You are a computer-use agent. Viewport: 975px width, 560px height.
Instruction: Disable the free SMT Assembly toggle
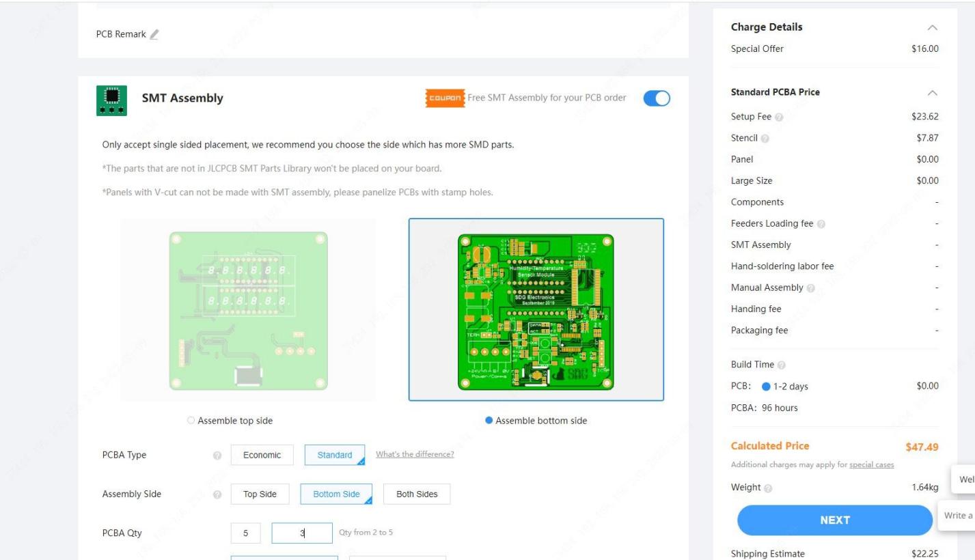tap(656, 98)
